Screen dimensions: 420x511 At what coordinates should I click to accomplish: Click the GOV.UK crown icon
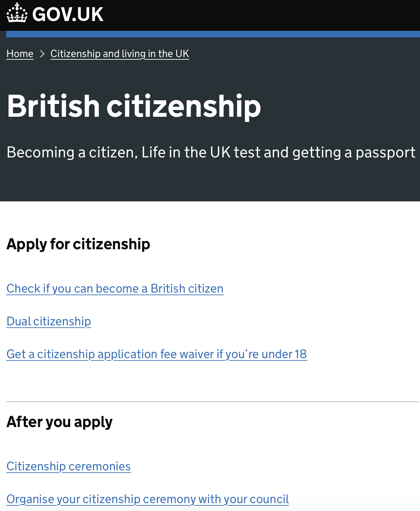(x=17, y=13)
